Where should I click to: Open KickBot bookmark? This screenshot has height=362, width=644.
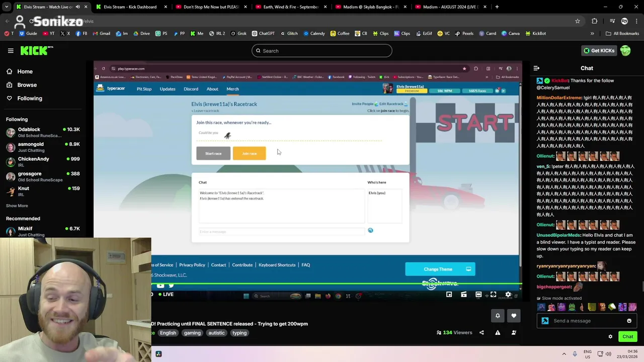pyautogui.click(x=535, y=34)
